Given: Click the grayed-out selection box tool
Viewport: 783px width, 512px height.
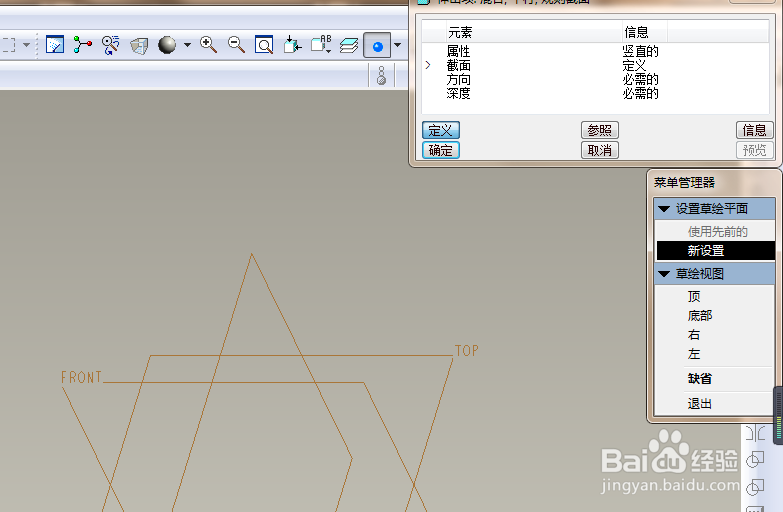Looking at the screenshot, I should pos(8,45).
